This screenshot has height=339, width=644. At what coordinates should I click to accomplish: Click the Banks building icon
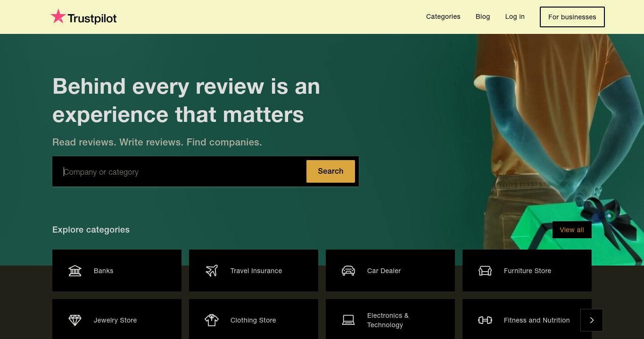[x=75, y=271]
